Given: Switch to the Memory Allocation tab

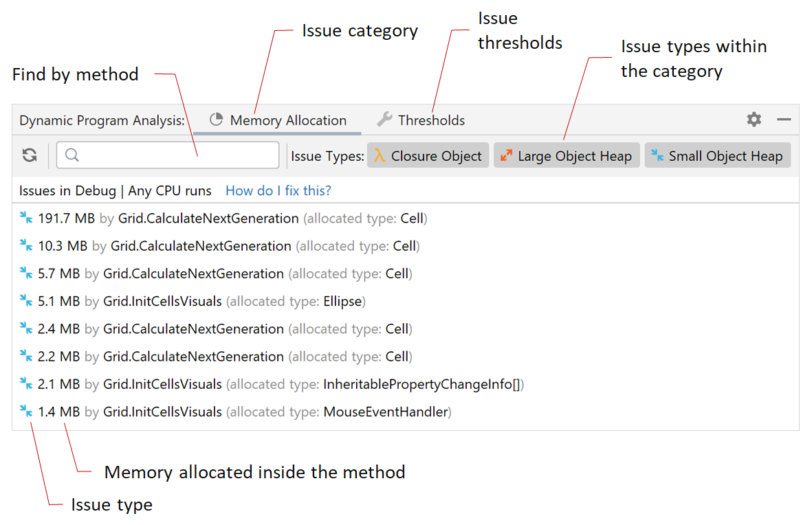Looking at the screenshot, I should pyautogui.click(x=278, y=120).
